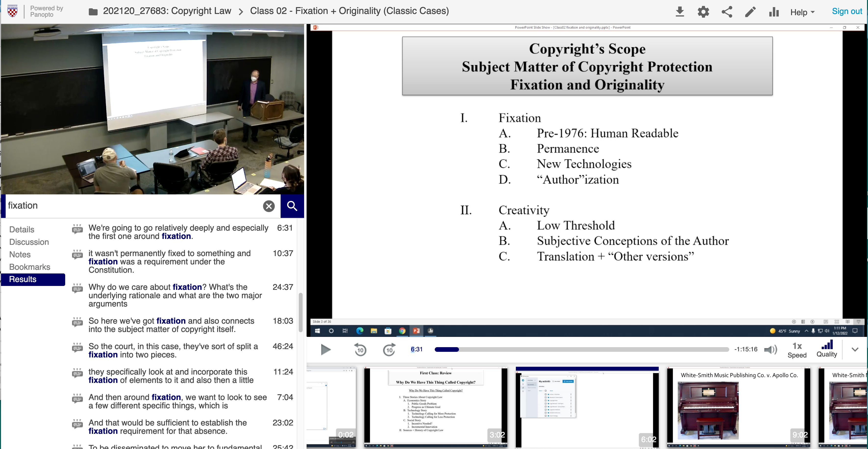The image size is (868, 449).
Task: Open the Quality setting
Action: click(x=826, y=349)
